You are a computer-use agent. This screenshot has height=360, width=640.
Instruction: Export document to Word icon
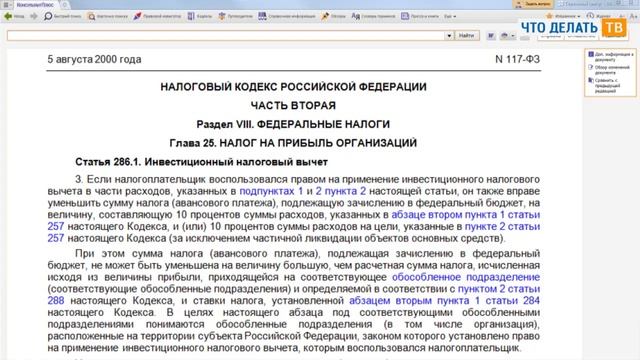point(491,36)
